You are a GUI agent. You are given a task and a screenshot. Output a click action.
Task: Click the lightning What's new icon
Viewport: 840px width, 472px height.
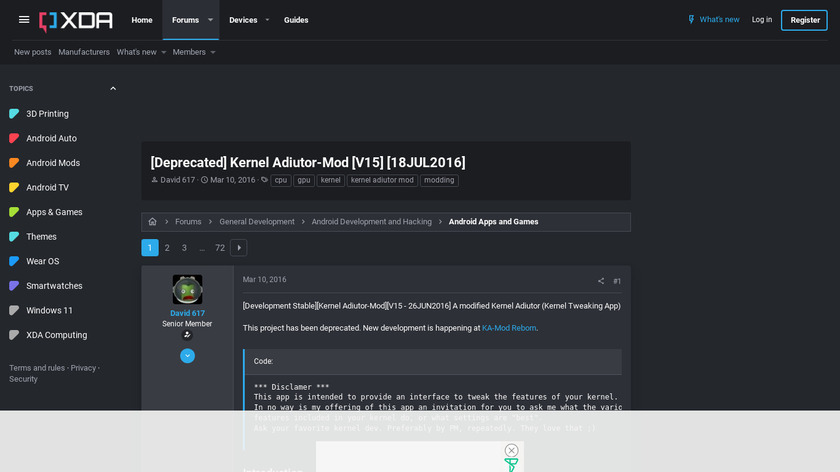(692, 19)
